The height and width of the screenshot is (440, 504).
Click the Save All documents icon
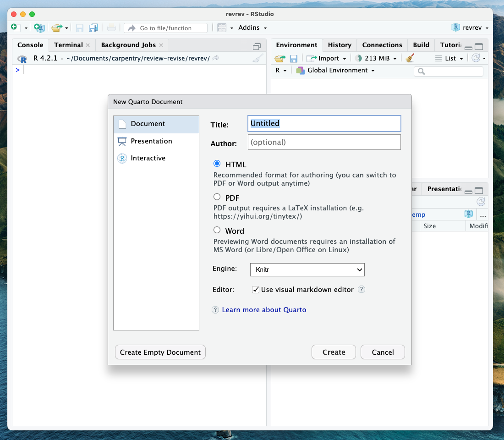point(93,28)
